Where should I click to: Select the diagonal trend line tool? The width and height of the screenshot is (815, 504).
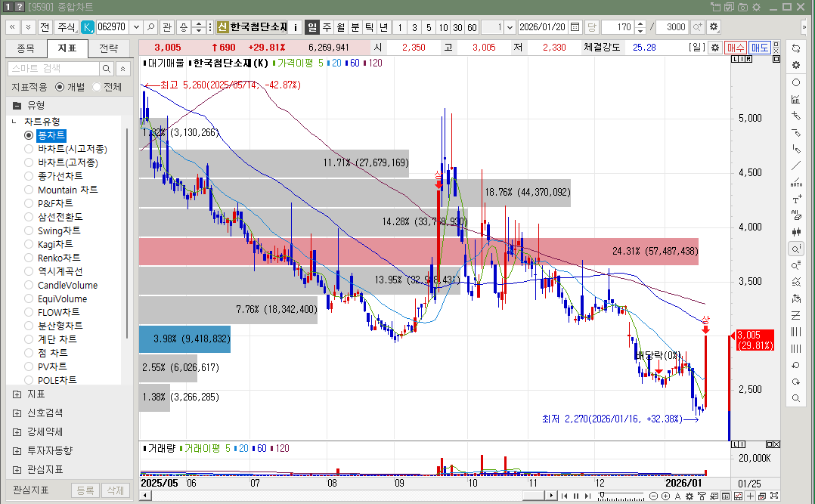click(x=796, y=165)
